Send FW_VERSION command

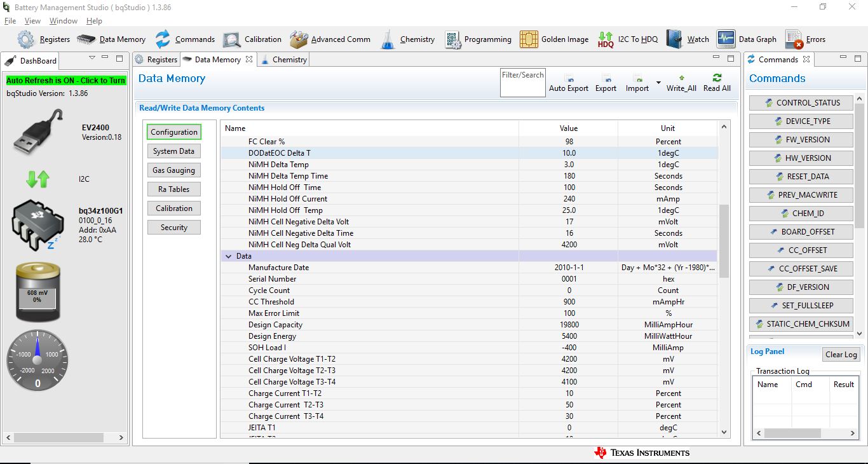pyautogui.click(x=801, y=140)
